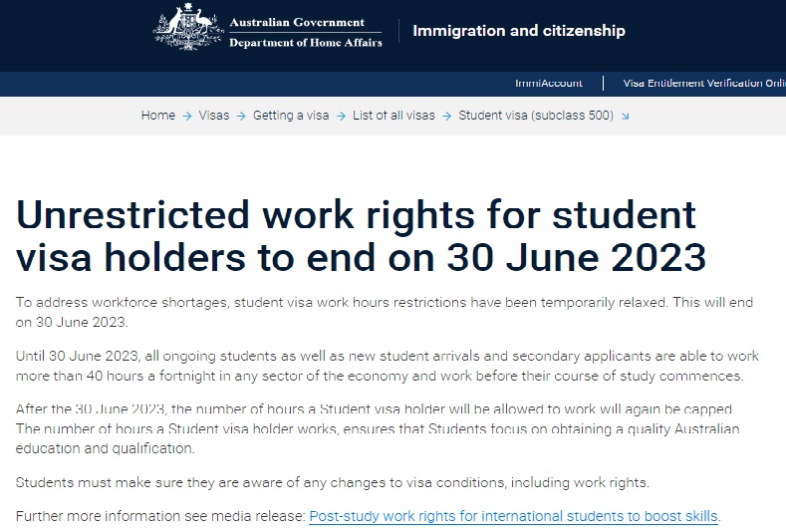The width and height of the screenshot is (786, 532).
Task: Click the sentence about changes to visa conditions
Action: coord(333,482)
